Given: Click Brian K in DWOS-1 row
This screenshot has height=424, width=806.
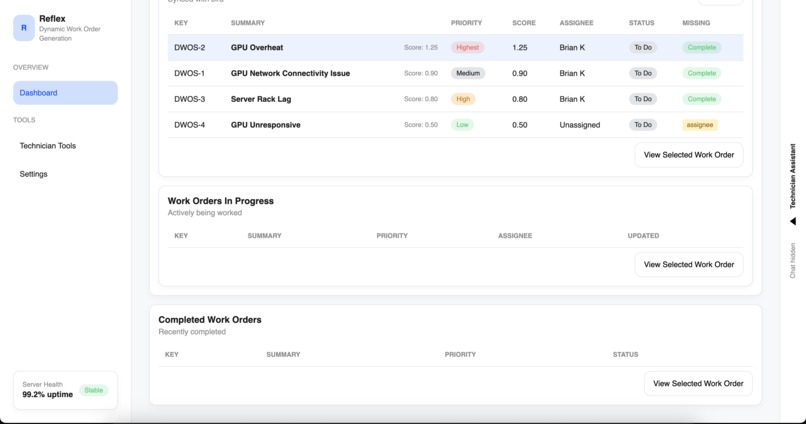Looking at the screenshot, I should coord(572,73).
